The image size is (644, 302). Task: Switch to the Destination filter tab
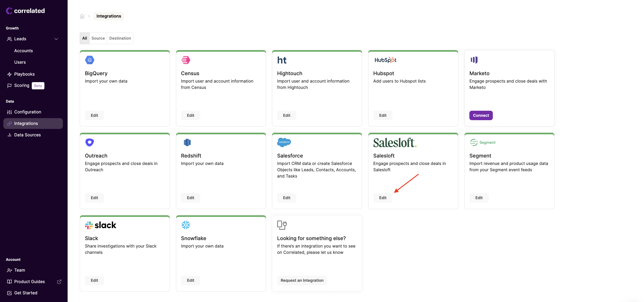coord(120,38)
